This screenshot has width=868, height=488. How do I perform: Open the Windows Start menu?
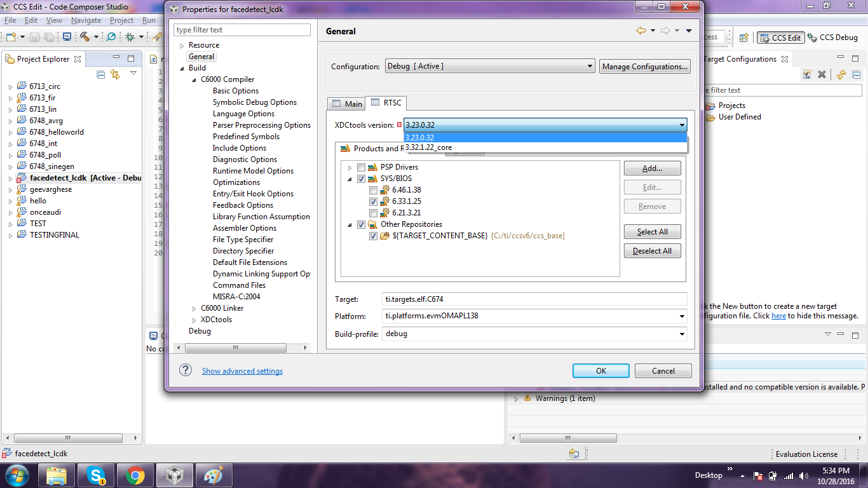[x=17, y=475]
